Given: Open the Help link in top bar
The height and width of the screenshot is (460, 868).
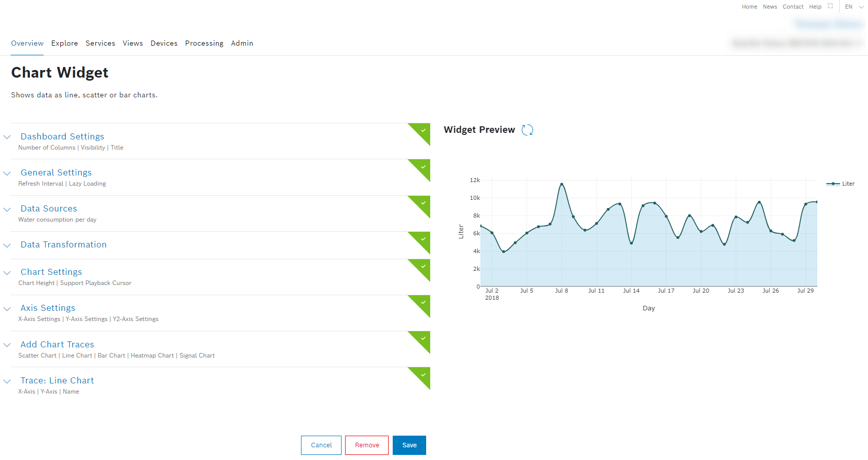Looking at the screenshot, I should point(815,7).
